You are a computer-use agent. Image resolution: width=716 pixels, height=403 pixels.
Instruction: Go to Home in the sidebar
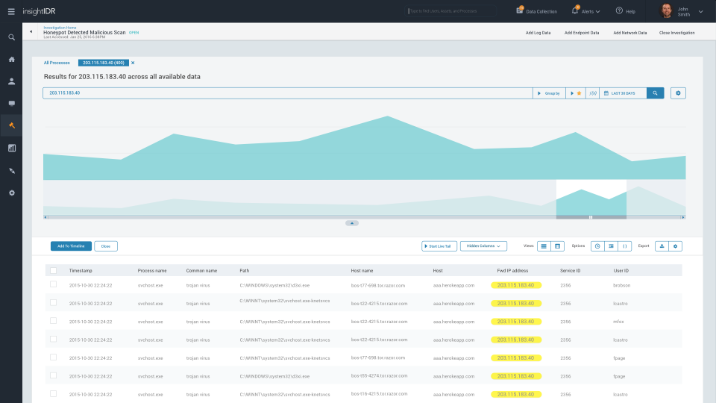pyautogui.click(x=11, y=59)
